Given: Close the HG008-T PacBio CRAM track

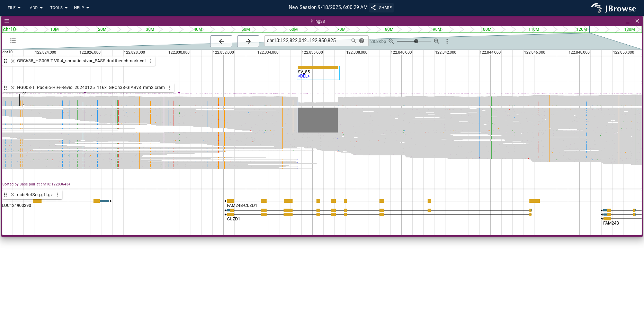Looking at the screenshot, I should [13, 88].
